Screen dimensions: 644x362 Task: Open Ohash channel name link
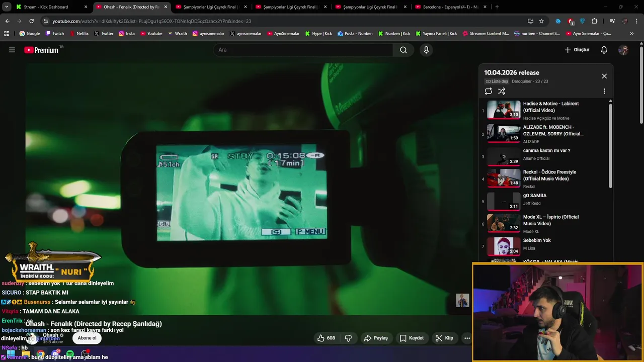(x=50, y=335)
